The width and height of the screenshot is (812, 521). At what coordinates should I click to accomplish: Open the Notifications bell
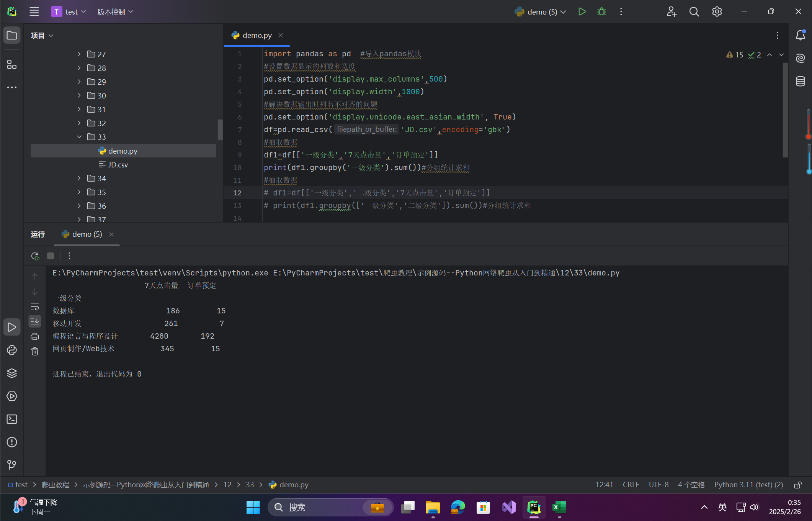(801, 35)
